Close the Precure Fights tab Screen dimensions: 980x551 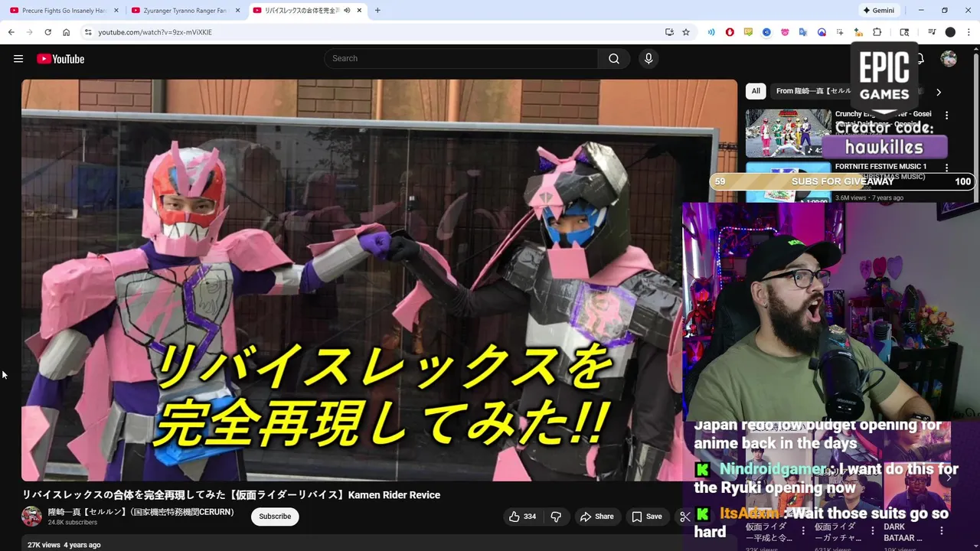pos(116,11)
